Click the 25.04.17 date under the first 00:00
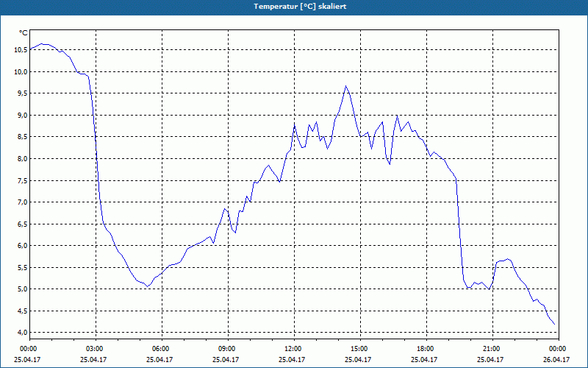The width and height of the screenshot is (588, 368). point(27,359)
